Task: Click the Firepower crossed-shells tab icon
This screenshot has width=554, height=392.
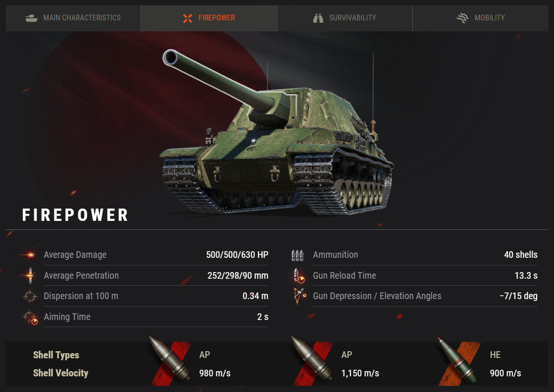Action: pos(188,18)
